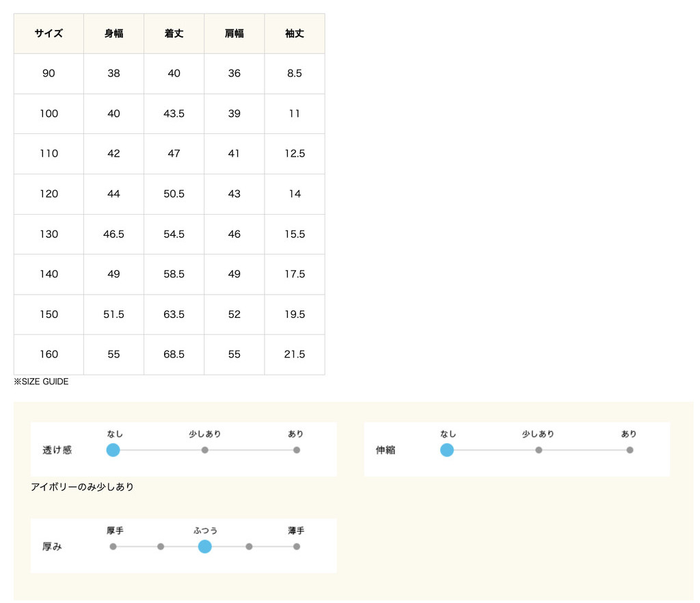700x603 pixels.
Task: Select 少しあり dot on the 伸縮 slider
Action: click(539, 450)
